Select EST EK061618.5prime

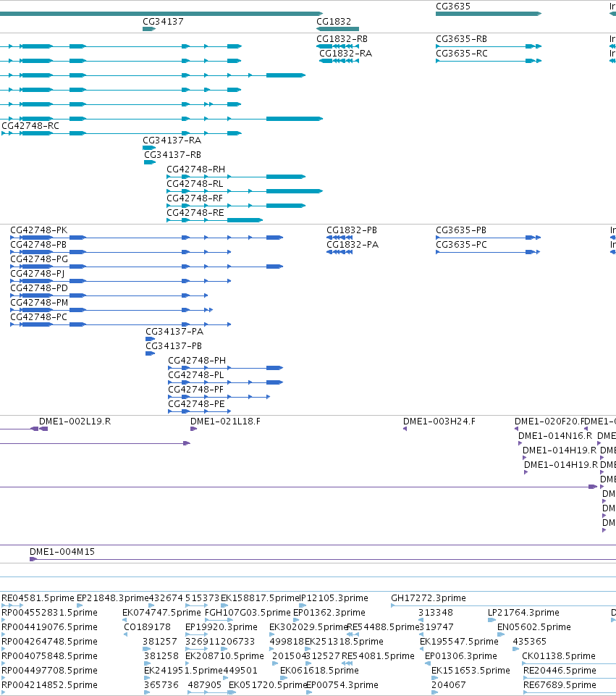[319, 671]
